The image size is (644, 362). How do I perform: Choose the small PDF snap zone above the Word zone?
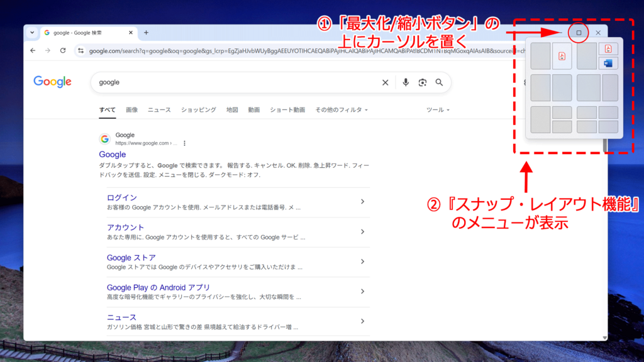(608, 49)
